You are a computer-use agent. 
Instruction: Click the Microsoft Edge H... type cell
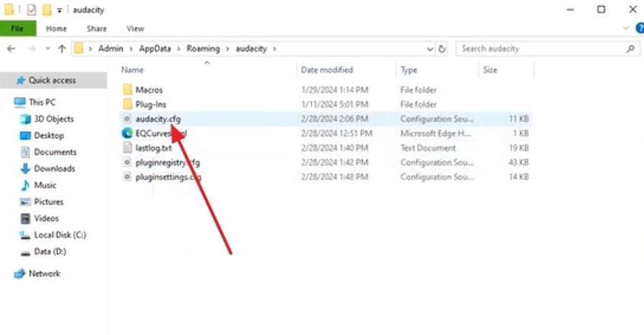(435, 134)
